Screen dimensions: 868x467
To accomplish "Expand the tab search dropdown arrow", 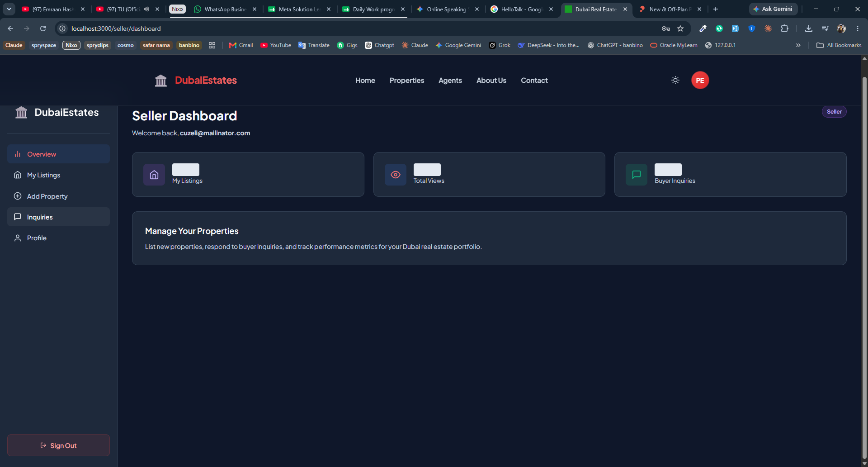I will pos(9,9).
